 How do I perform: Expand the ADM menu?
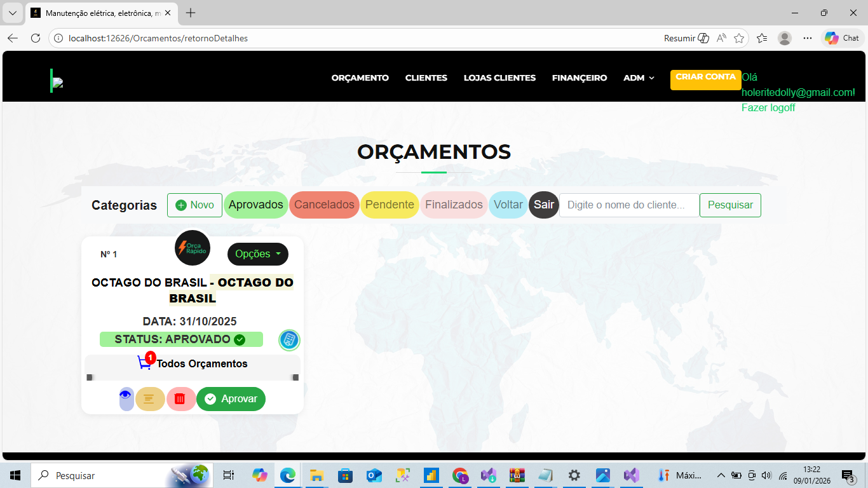tap(639, 78)
